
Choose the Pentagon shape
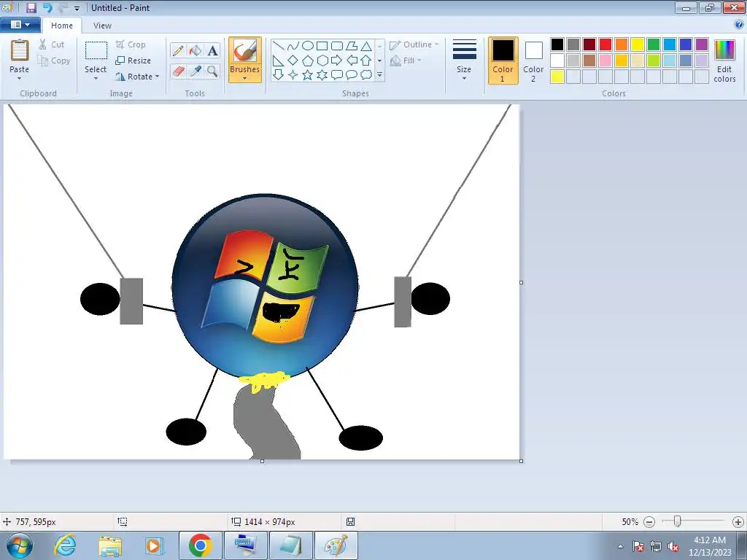308,61
